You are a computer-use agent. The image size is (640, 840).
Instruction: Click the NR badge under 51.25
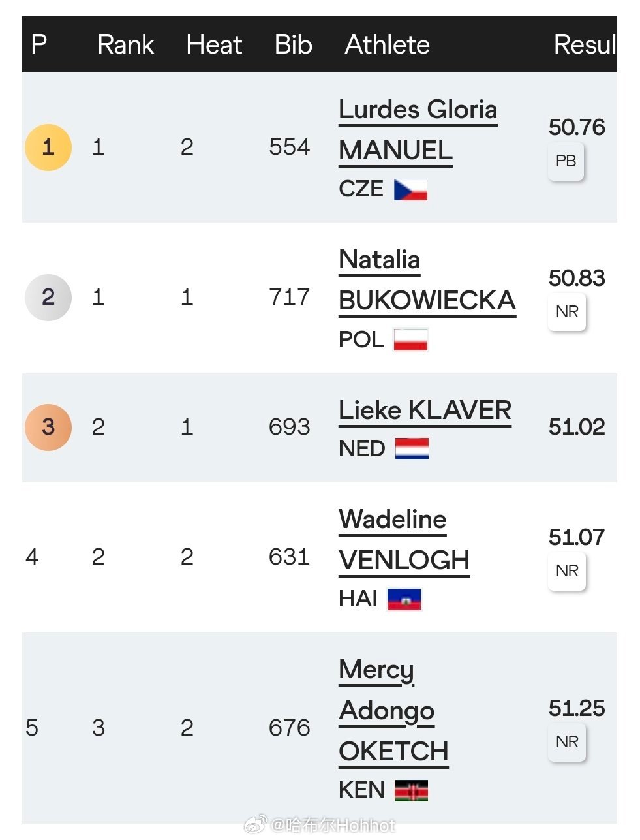coord(567,742)
